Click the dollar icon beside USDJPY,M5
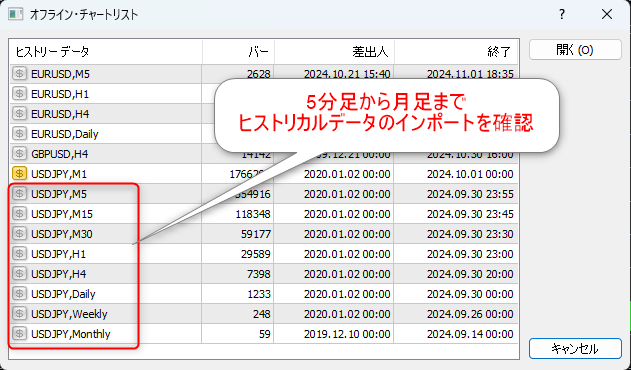Screen dimensions: 631x370 tap(19, 194)
